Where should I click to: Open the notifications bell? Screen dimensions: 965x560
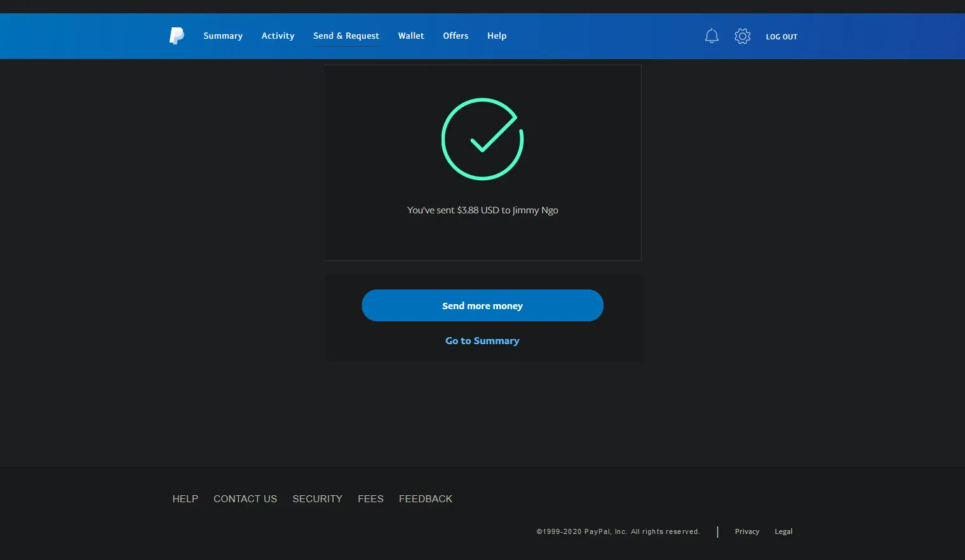coord(712,36)
